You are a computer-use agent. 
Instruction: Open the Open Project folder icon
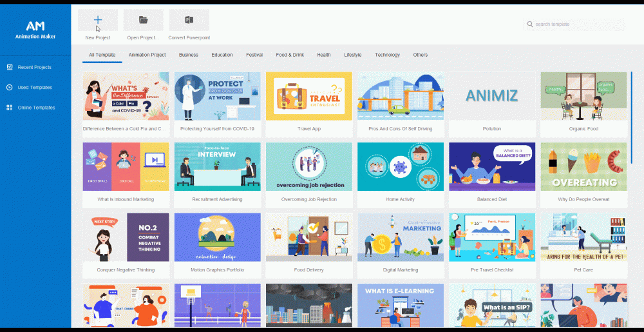click(x=143, y=20)
